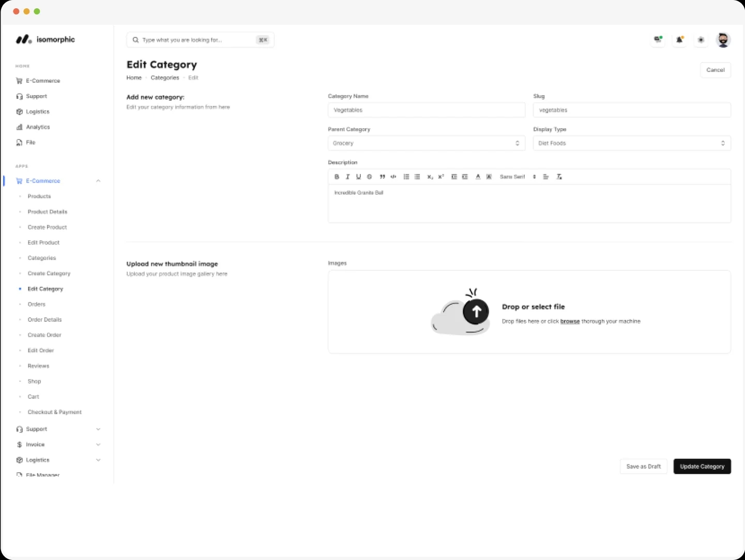Open Orders in the sidebar
The image size is (745, 560).
[37, 304]
